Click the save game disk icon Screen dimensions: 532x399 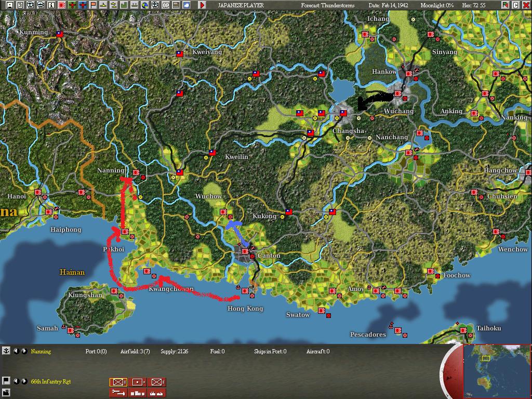[10, 5]
